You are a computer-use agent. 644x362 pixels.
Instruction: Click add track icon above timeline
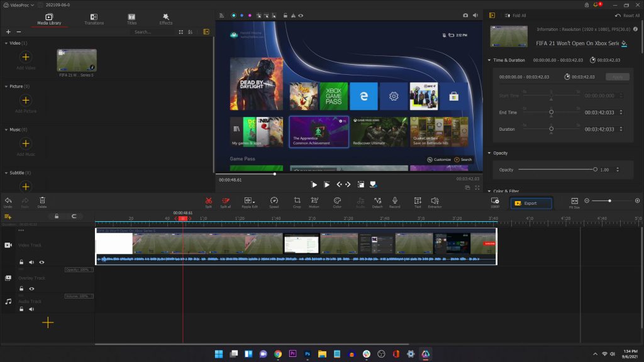point(8,216)
